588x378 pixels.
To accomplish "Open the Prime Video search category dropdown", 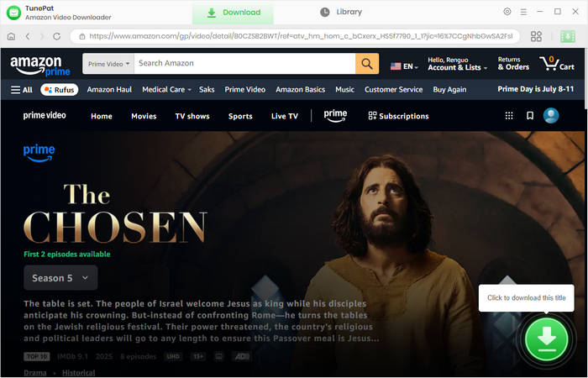I will coord(108,64).
